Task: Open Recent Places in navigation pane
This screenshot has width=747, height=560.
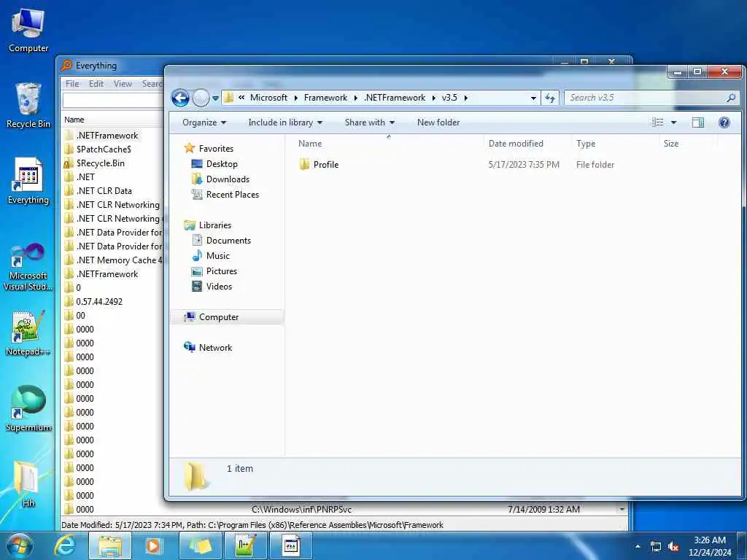Action: [x=232, y=194]
